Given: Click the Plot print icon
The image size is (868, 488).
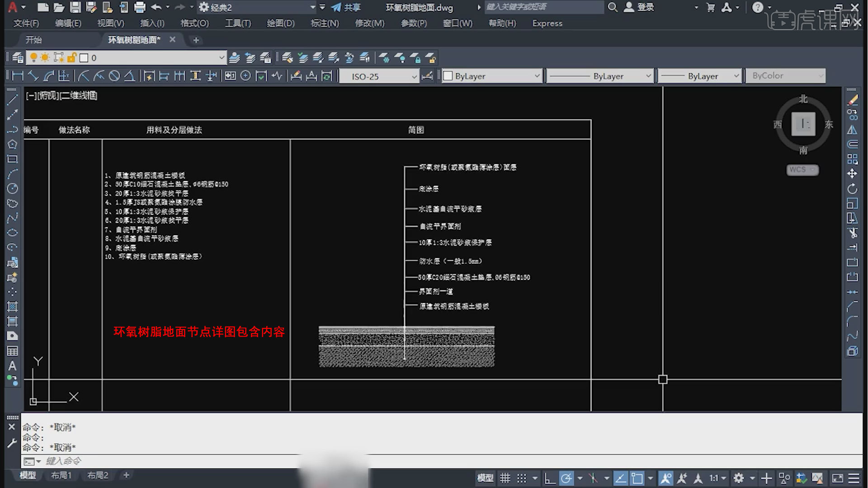Looking at the screenshot, I should click(x=140, y=7).
